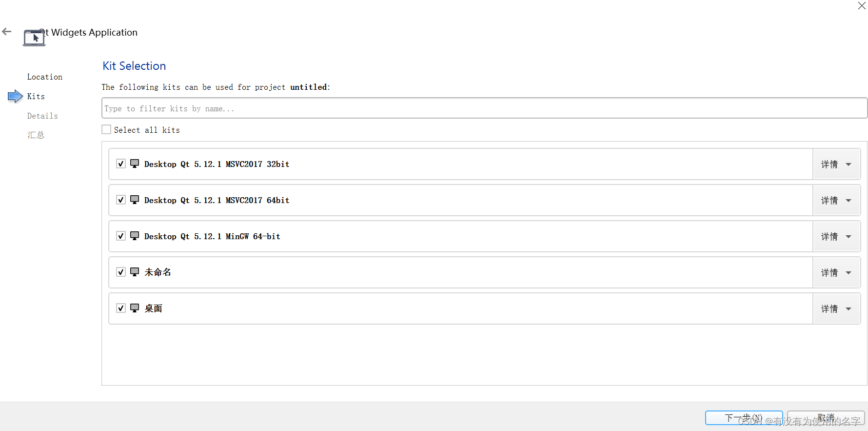
Task: Click the back arrow icon
Action: (7, 32)
